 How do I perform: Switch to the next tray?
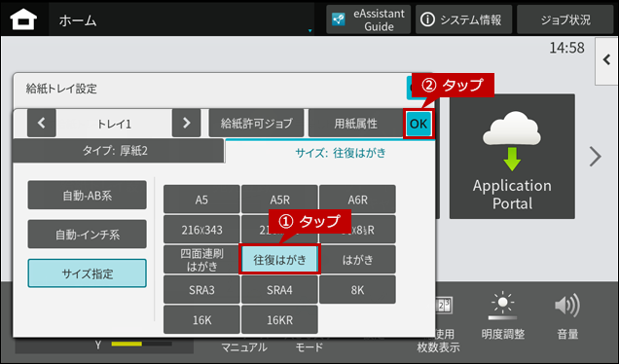click(186, 124)
